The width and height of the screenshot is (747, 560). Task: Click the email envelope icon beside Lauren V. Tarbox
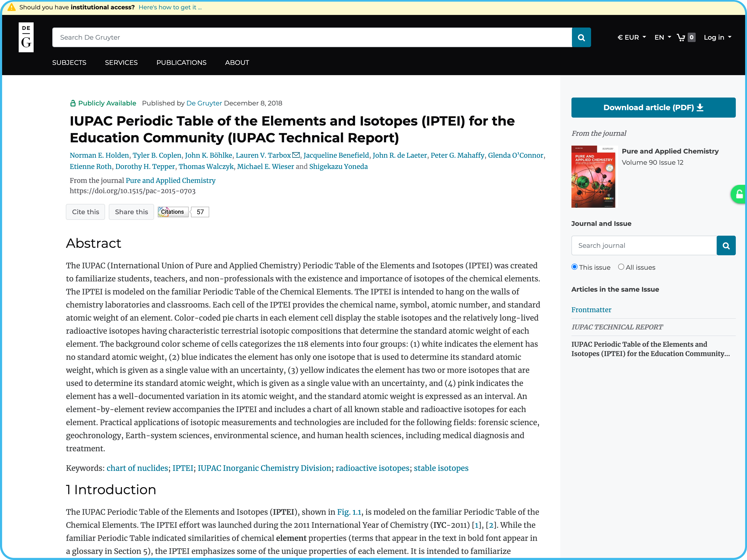[296, 155]
